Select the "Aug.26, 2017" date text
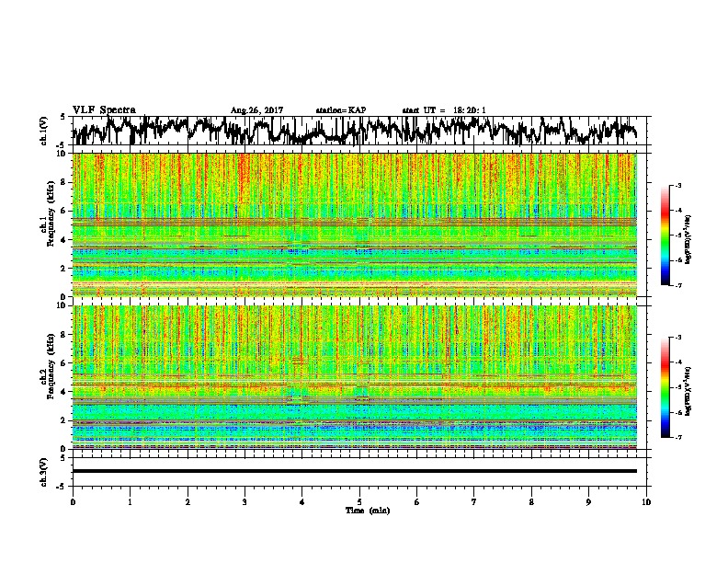 256,110
